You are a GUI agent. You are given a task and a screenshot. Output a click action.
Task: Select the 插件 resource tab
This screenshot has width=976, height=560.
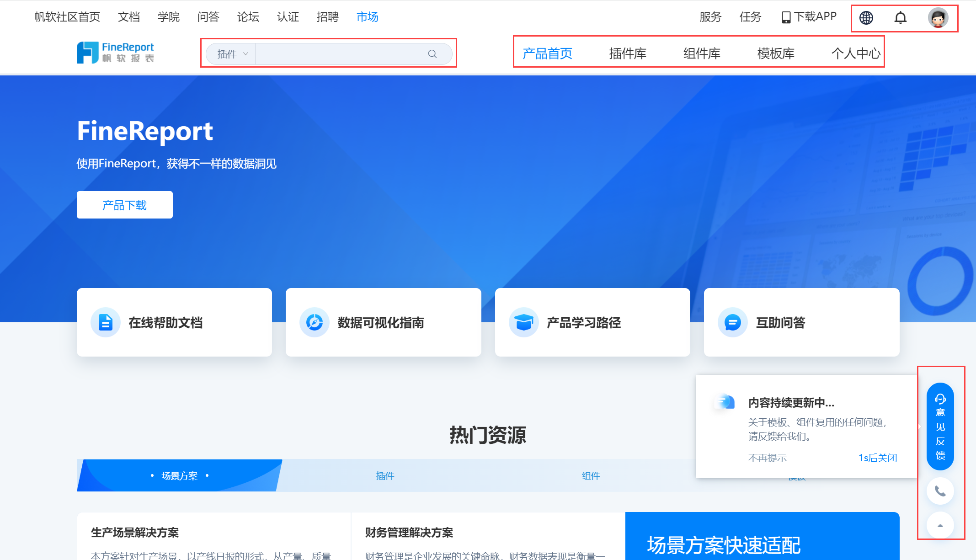[x=385, y=476]
